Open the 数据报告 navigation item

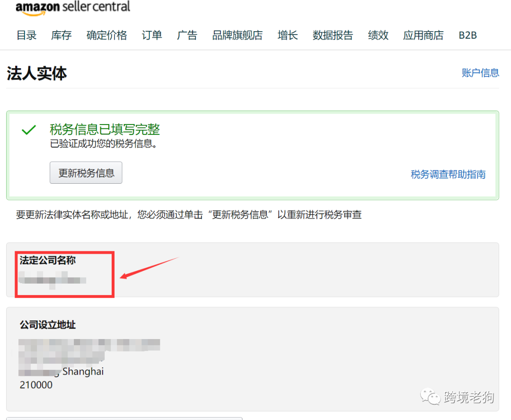(x=333, y=35)
